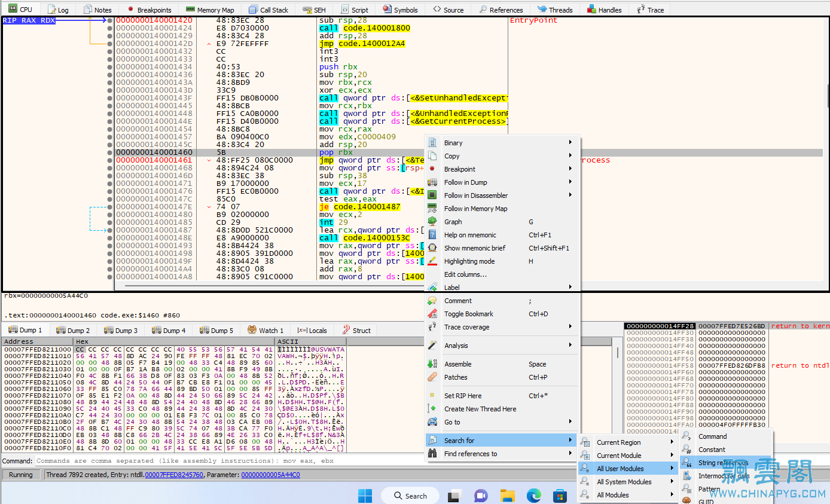Switch to the Script tab
830x504 pixels.
(354, 10)
